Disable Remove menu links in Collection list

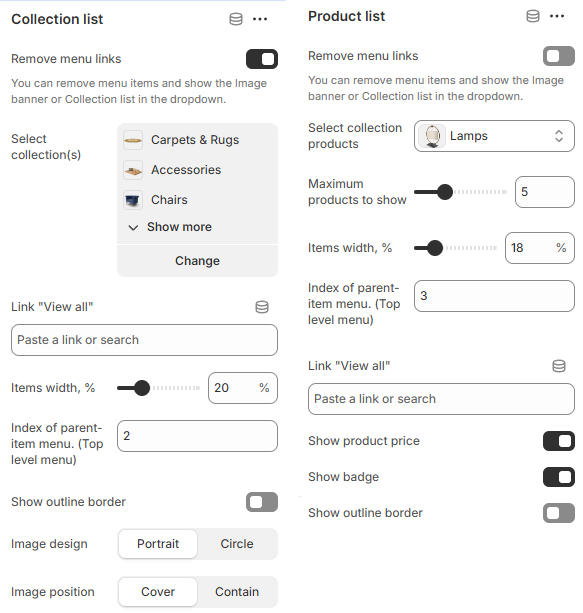[x=262, y=59]
